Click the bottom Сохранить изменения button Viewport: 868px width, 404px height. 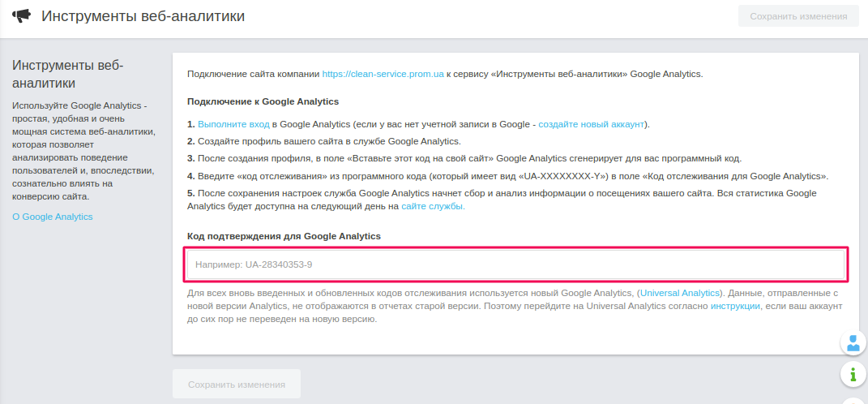point(237,384)
